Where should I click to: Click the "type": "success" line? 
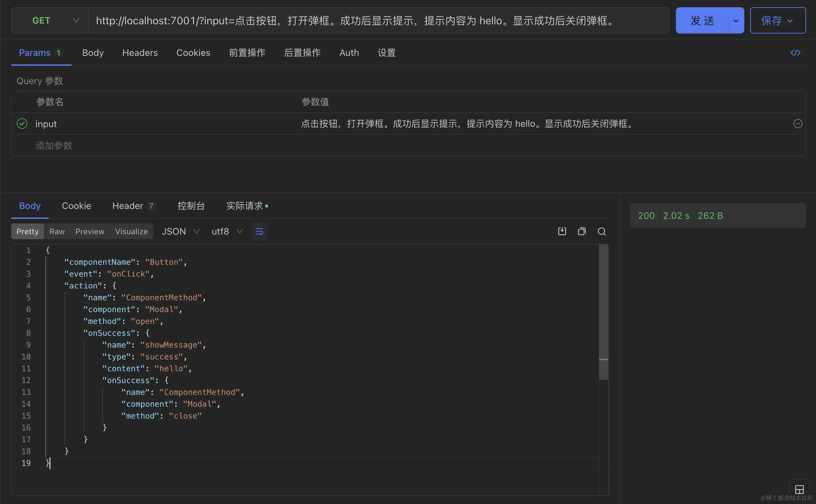click(144, 357)
